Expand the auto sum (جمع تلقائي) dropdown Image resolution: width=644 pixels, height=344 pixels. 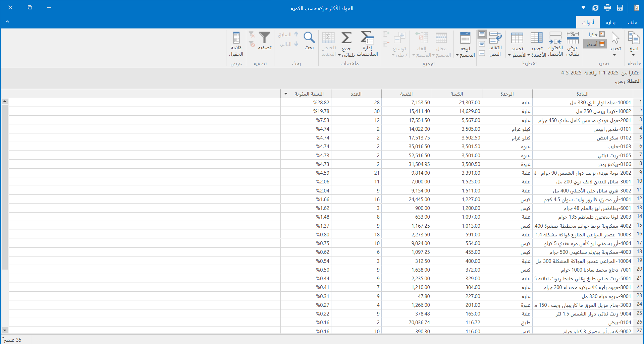coord(339,55)
